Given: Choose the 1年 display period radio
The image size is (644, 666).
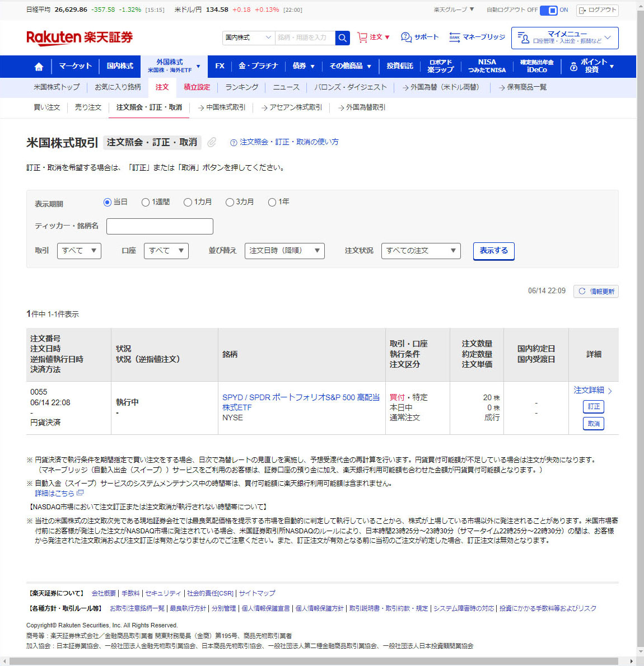Looking at the screenshot, I should (272, 202).
